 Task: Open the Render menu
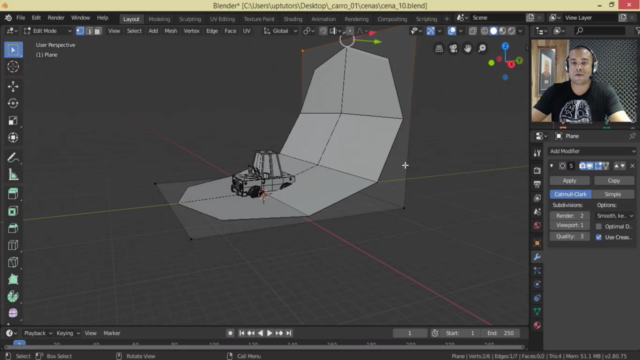pyautogui.click(x=56, y=18)
